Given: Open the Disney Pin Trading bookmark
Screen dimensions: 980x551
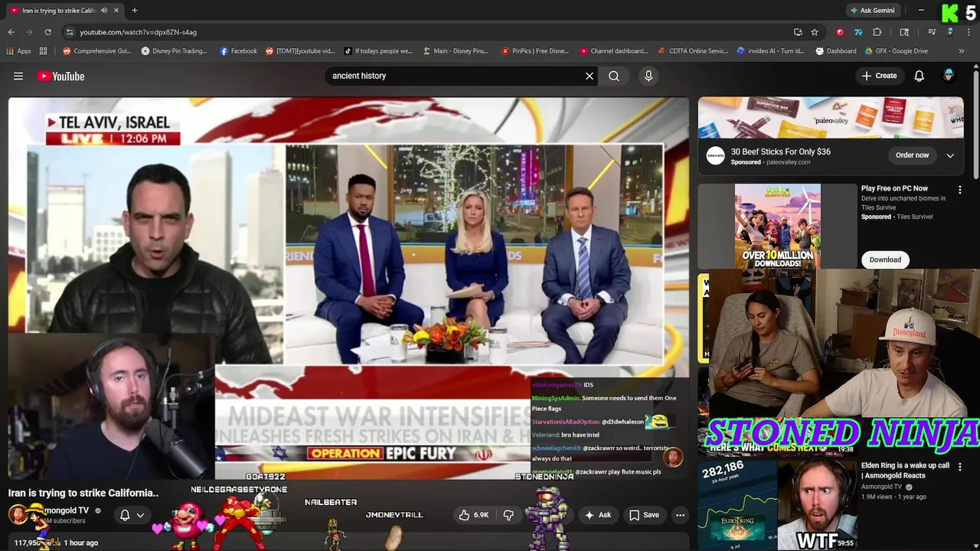Looking at the screenshot, I should pyautogui.click(x=174, y=51).
